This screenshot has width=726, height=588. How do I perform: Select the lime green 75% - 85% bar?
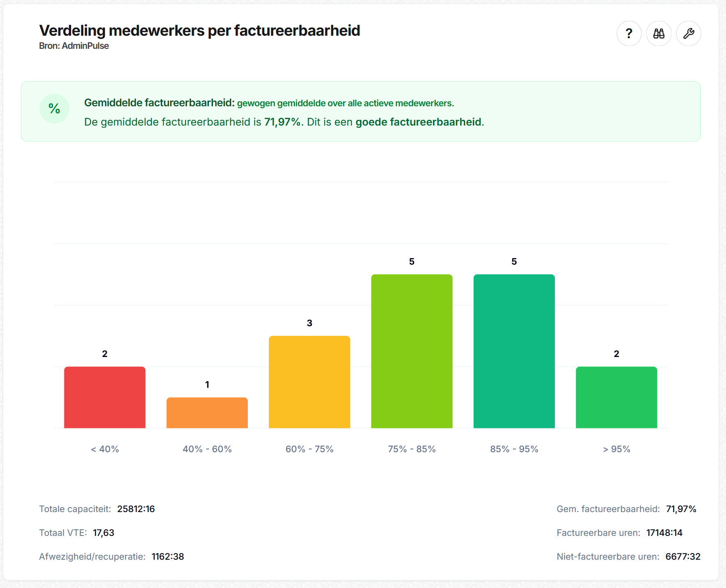pyautogui.click(x=412, y=351)
